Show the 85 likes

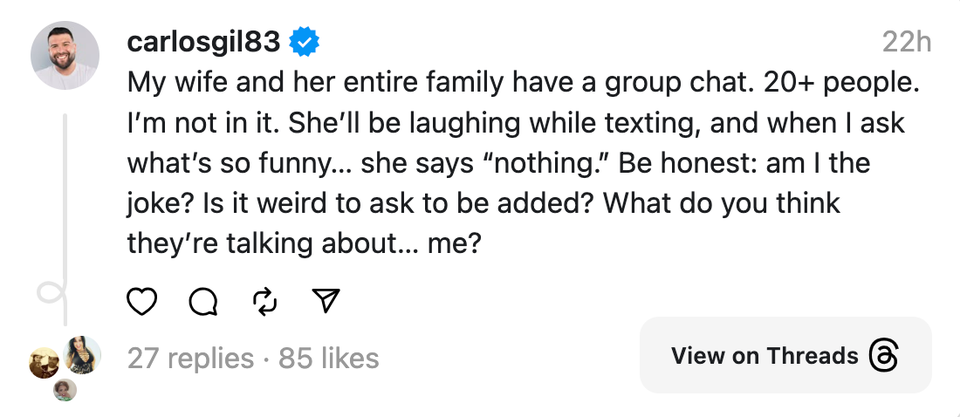329,357
